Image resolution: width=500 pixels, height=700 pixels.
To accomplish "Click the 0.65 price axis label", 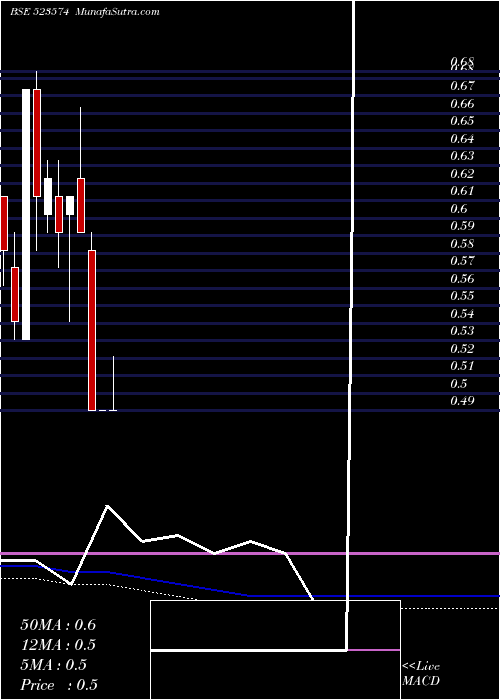I will point(462,121).
